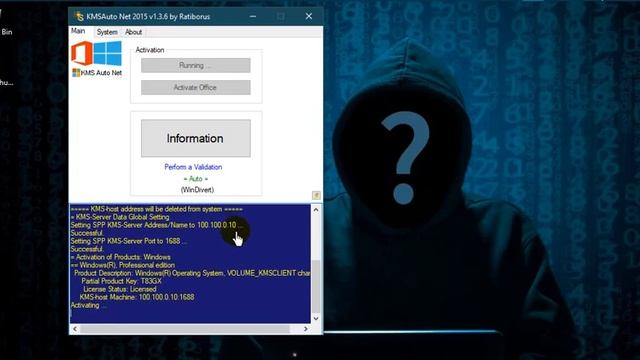Click the = Auto = mode label

pos(196,179)
